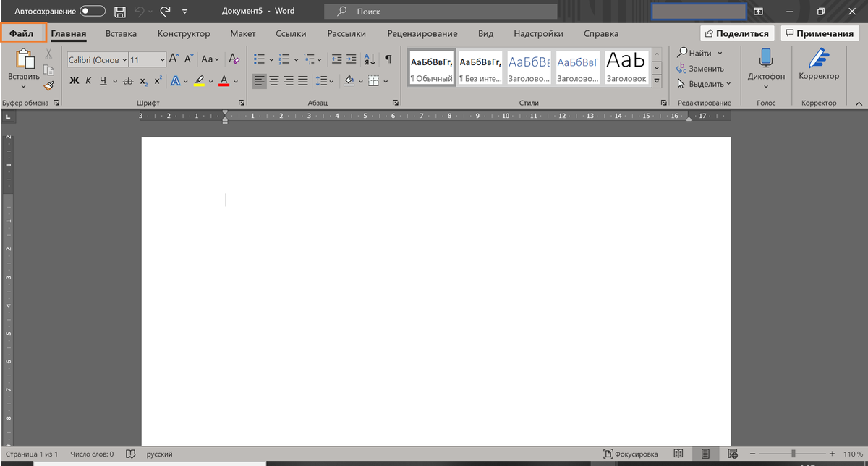
Task: Increase font size with the large A icon
Action: (x=175, y=59)
